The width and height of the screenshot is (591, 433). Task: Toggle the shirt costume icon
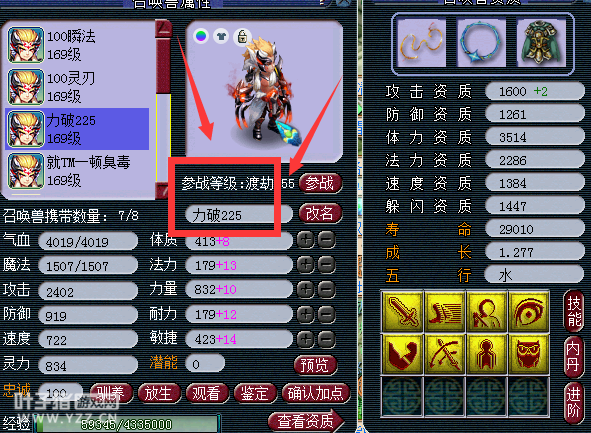point(221,36)
